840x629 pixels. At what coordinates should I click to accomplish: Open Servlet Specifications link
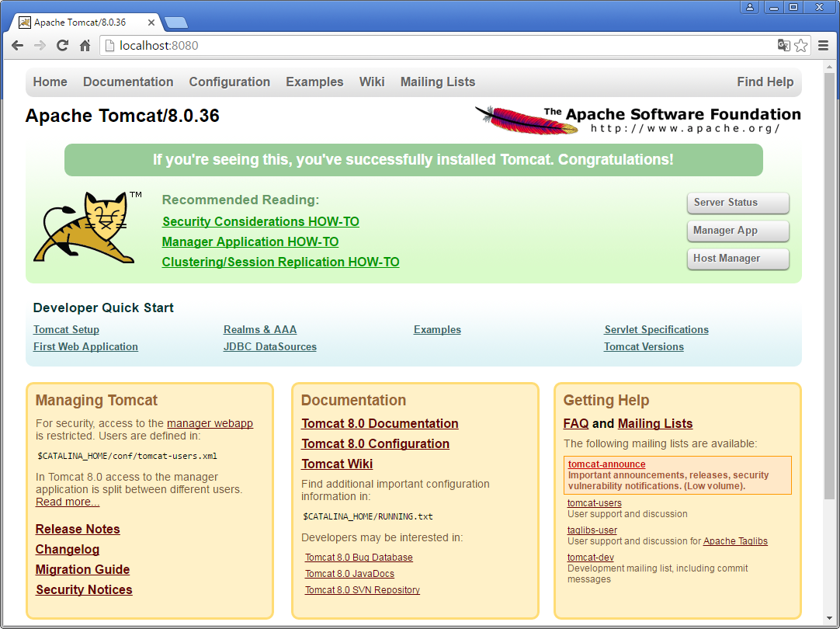(x=656, y=329)
